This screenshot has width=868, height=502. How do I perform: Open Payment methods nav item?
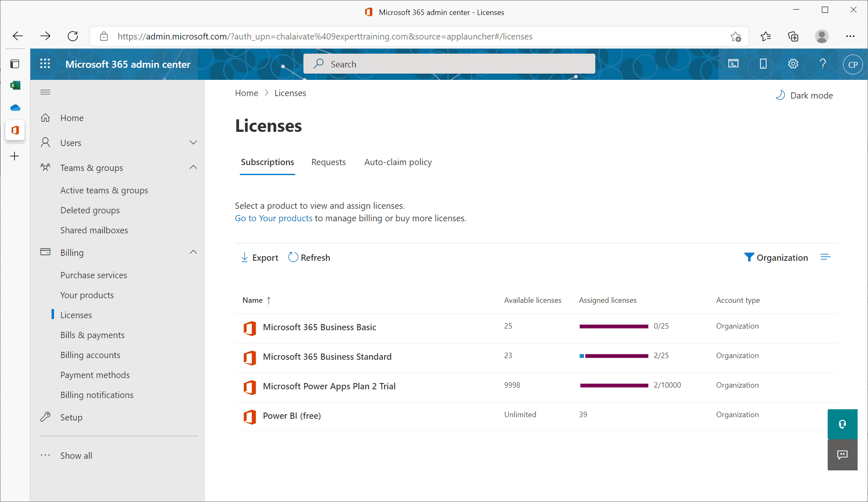pyautogui.click(x=95, y=375)
